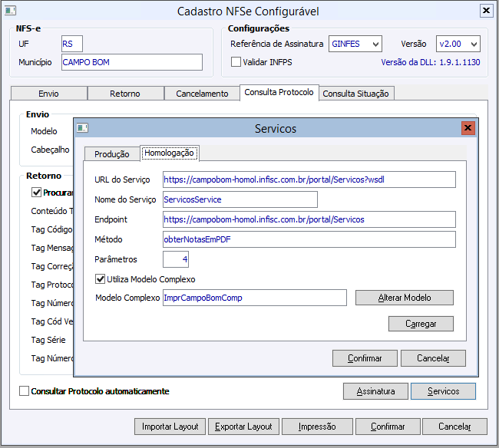Select the Homologação tab

pyautogui.click(x=170, y=154)
